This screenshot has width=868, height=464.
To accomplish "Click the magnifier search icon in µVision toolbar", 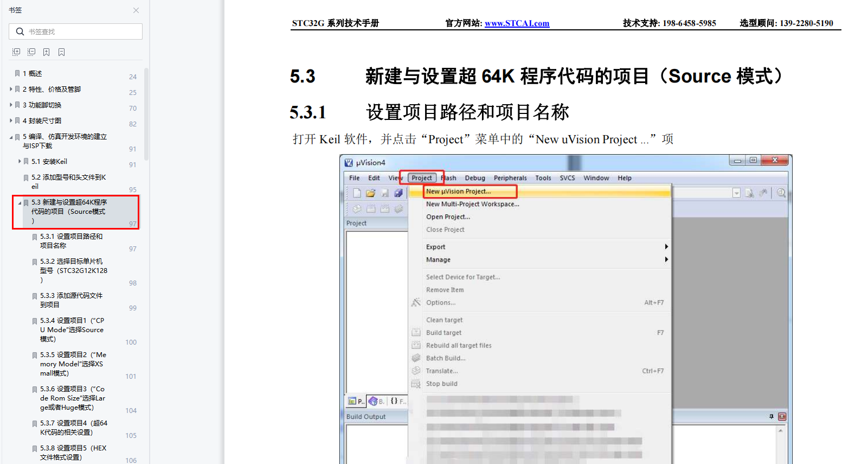I will [781, 193].
